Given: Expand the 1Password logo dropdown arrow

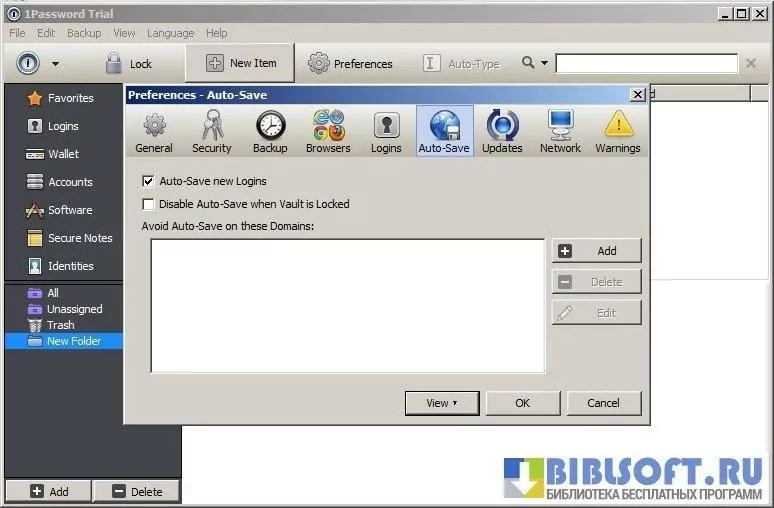Looking at the screenshot, I should [x=55, y=64].
